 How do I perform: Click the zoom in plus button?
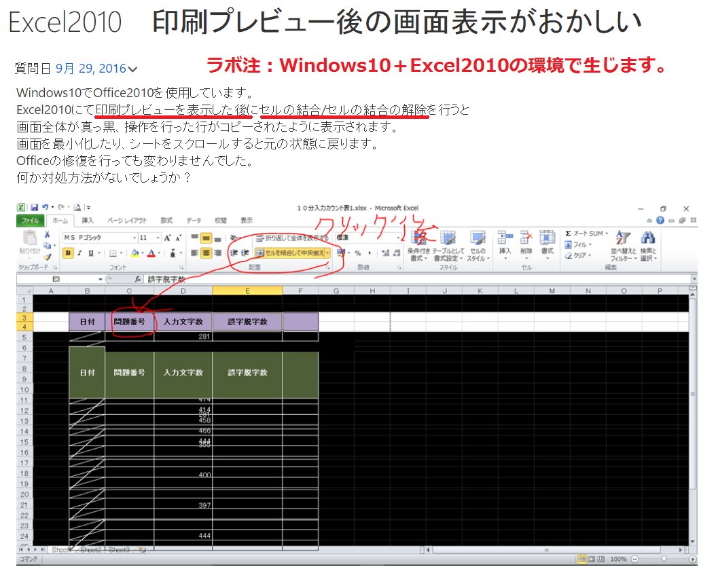(x=693, y=559)
